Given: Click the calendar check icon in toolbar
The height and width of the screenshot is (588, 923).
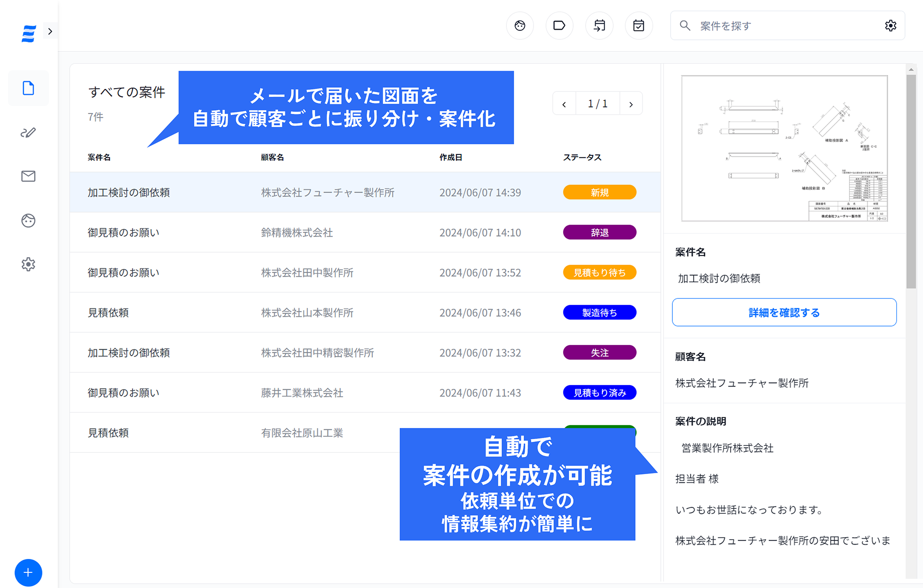Looking at the screenshot, I should [639, 26].
